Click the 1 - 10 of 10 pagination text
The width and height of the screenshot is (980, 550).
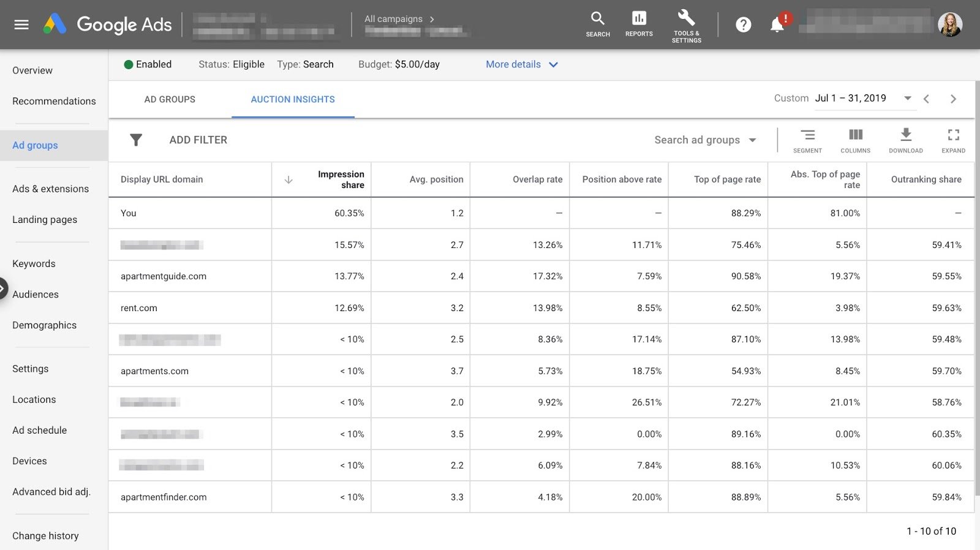click(x=931, y=531)
